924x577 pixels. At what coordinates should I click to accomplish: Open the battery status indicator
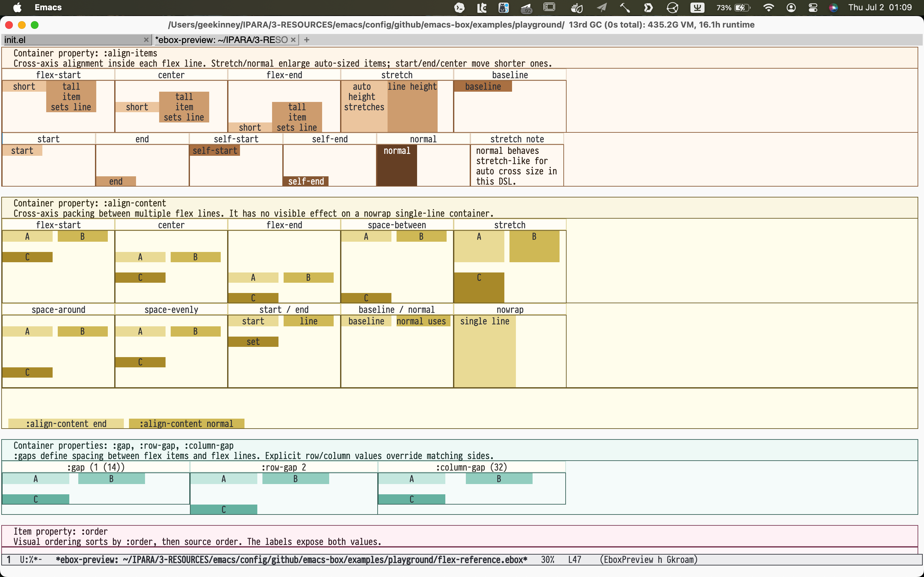(733, 8)
